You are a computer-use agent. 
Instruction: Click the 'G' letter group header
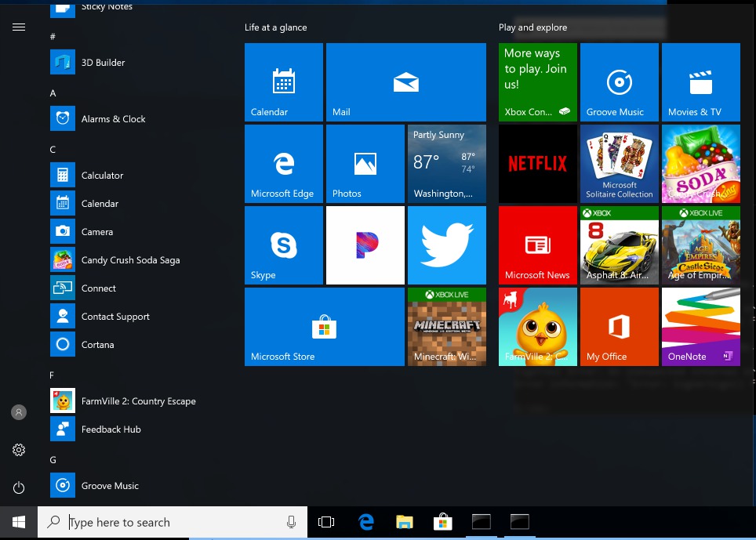[53, 460]
